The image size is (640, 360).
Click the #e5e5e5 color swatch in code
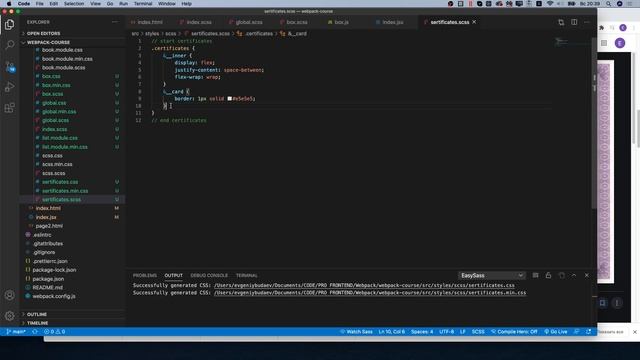point(229,99)
